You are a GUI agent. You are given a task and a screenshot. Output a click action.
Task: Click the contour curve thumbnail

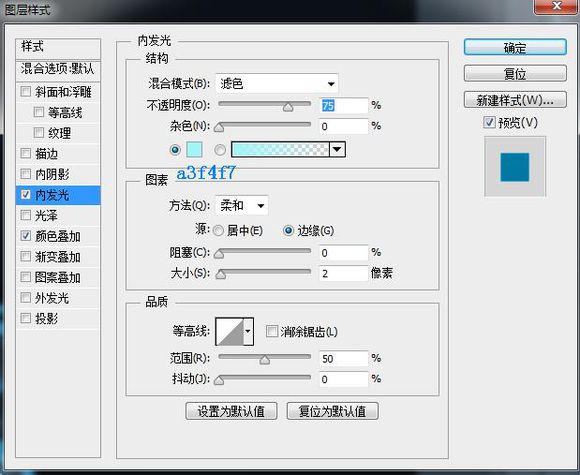(x=229, y=331)
